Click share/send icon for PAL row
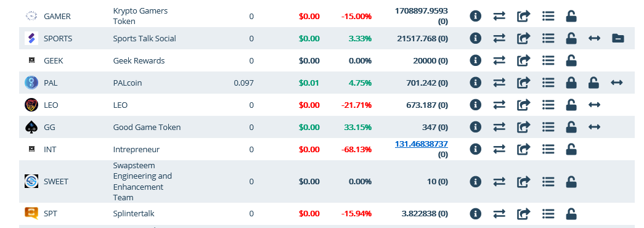This screenshot has height=228, width=644. pos(523,83)
